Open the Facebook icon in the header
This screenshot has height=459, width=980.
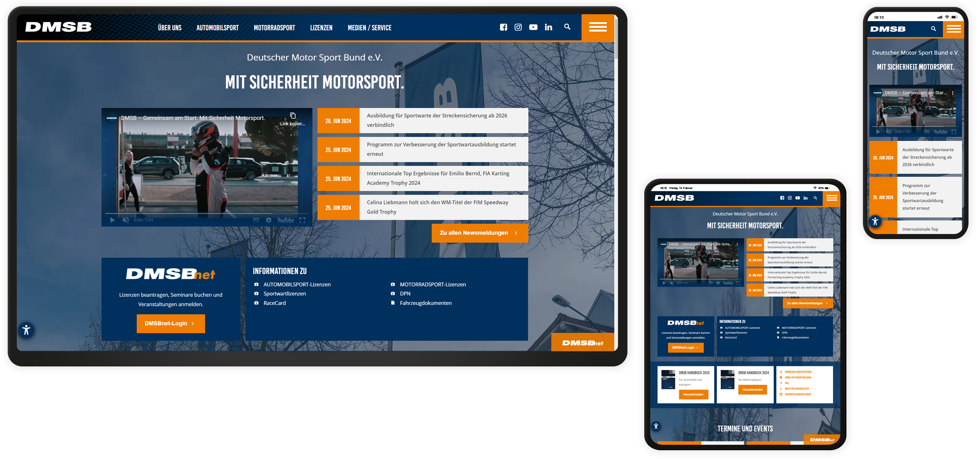(504, 27)
